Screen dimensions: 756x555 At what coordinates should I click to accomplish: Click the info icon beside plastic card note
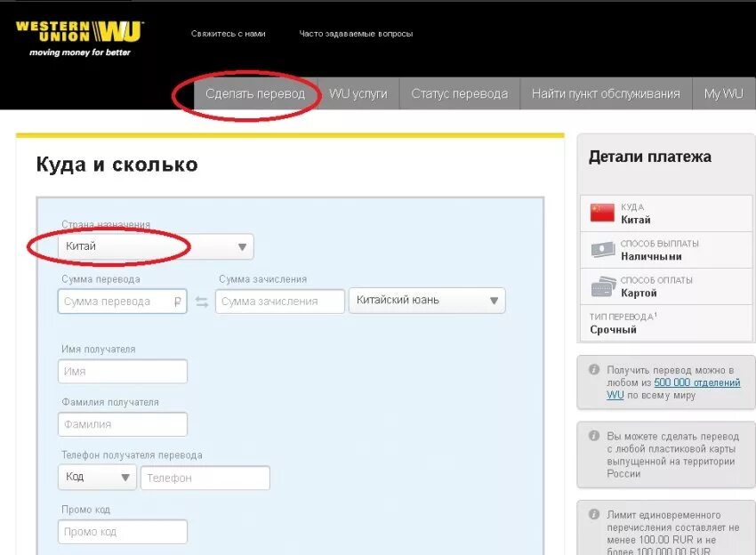[x=594, y=436]
